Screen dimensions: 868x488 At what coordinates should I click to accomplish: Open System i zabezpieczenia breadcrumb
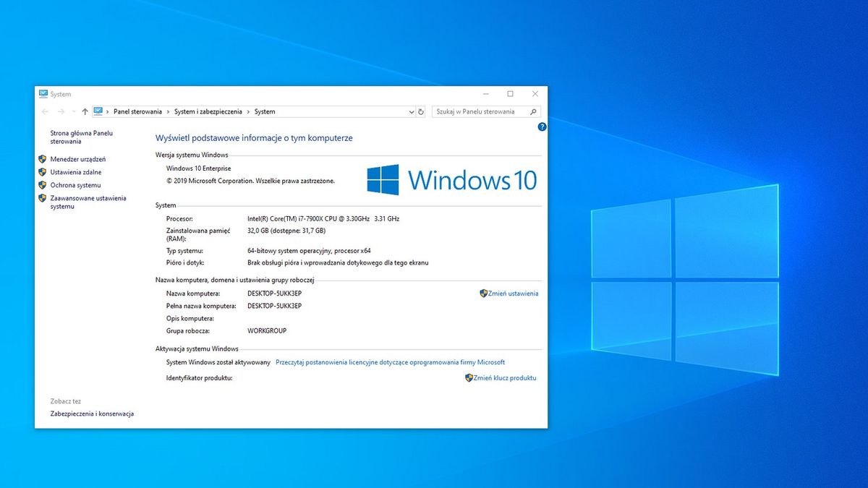click(x=208, y=112)
